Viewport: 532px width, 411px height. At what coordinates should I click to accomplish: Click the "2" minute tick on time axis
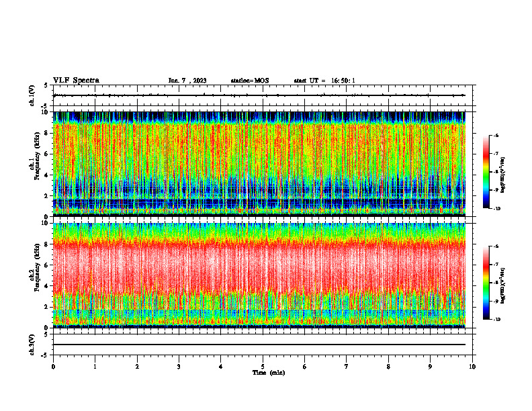[137, 367]
